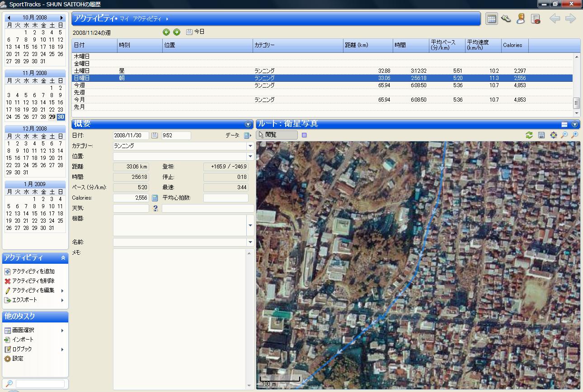
Task: Click the time field showing 9:52
Action: click(x=176, y=135)
